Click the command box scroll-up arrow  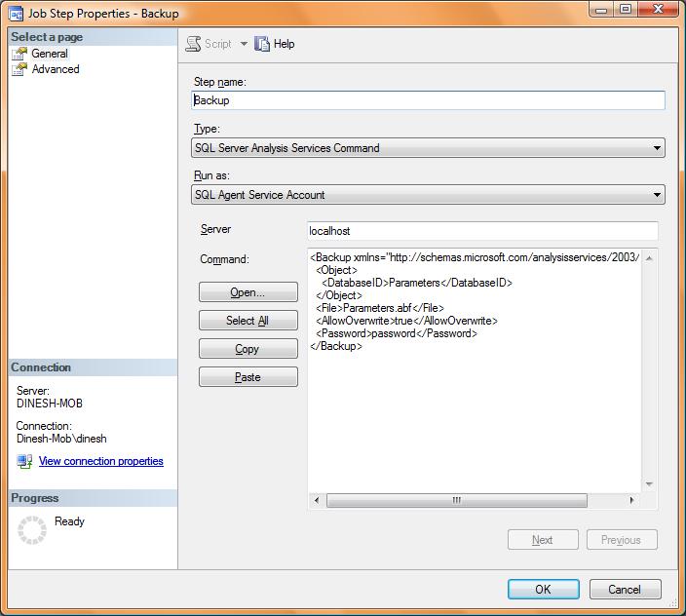pyautogui.click(x=649, y=258)
